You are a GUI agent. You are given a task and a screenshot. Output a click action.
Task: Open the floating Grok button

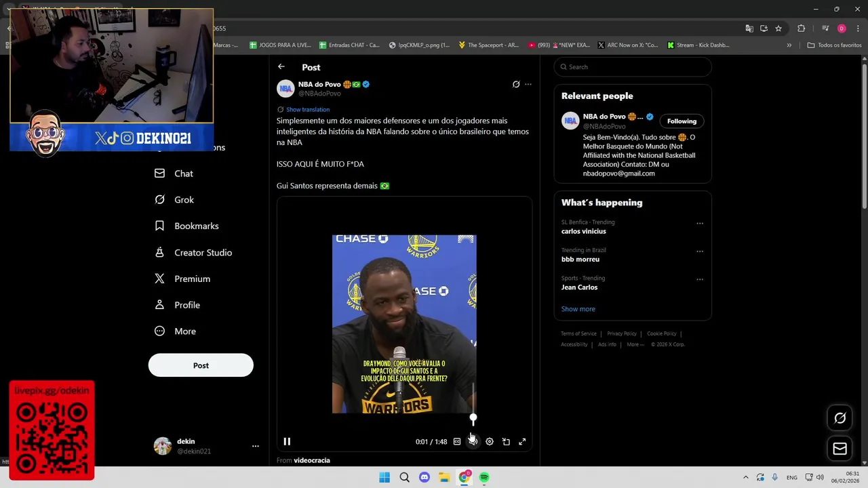[x=840, y=418]
